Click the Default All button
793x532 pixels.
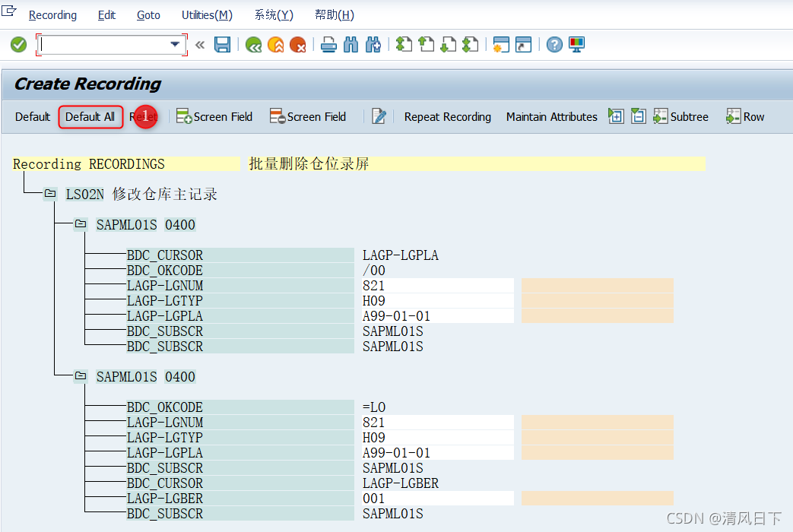coord(90,116)
